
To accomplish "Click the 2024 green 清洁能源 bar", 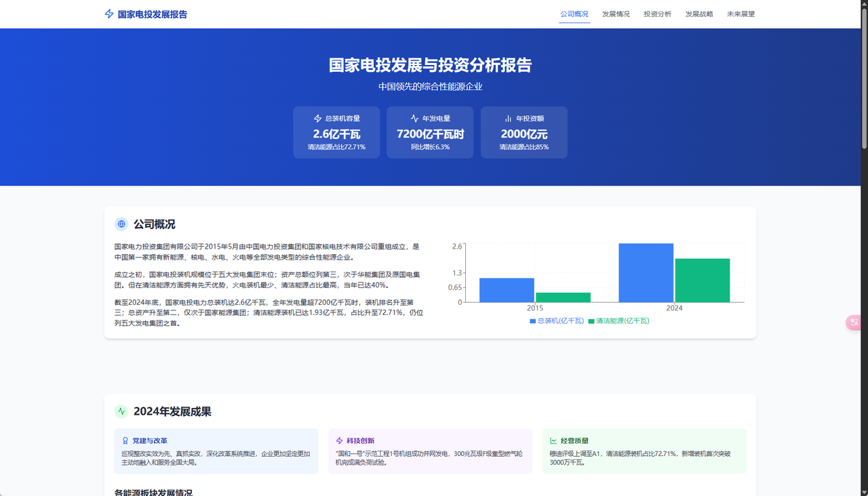I will click(x=703, y=280).
